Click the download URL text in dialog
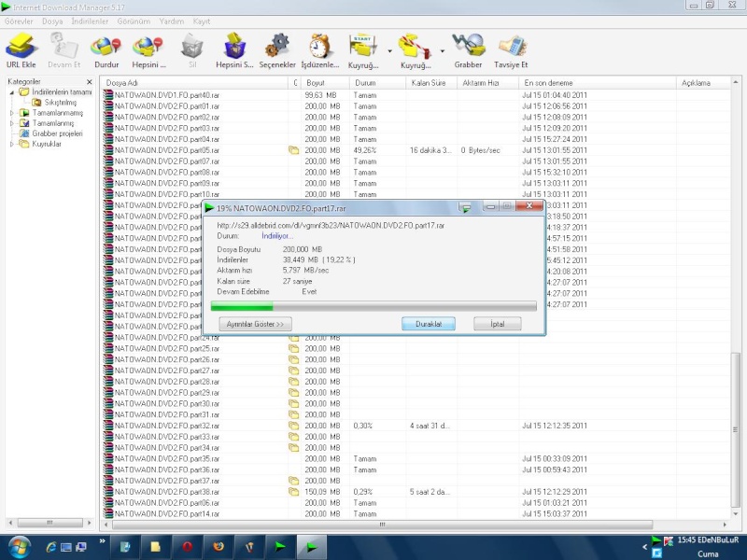Screen dimensions: 747x560 coord(331,225)
